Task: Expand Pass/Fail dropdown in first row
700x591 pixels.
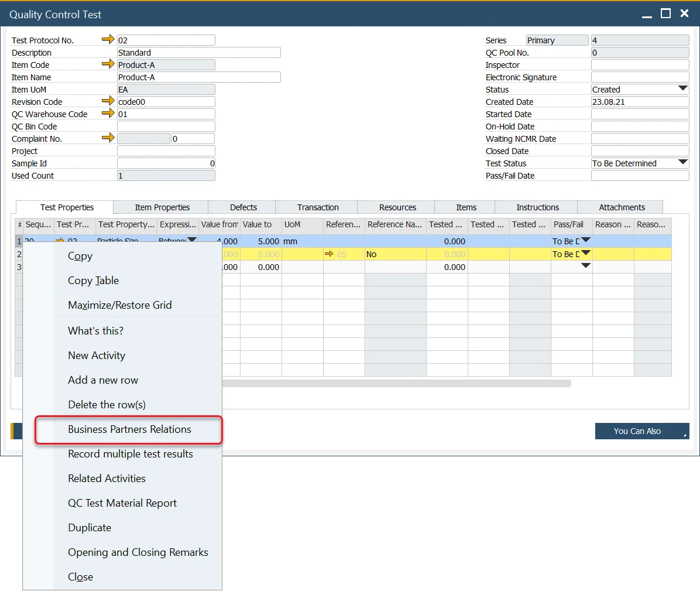Action: pyautogui.click(x=585, y=241)
